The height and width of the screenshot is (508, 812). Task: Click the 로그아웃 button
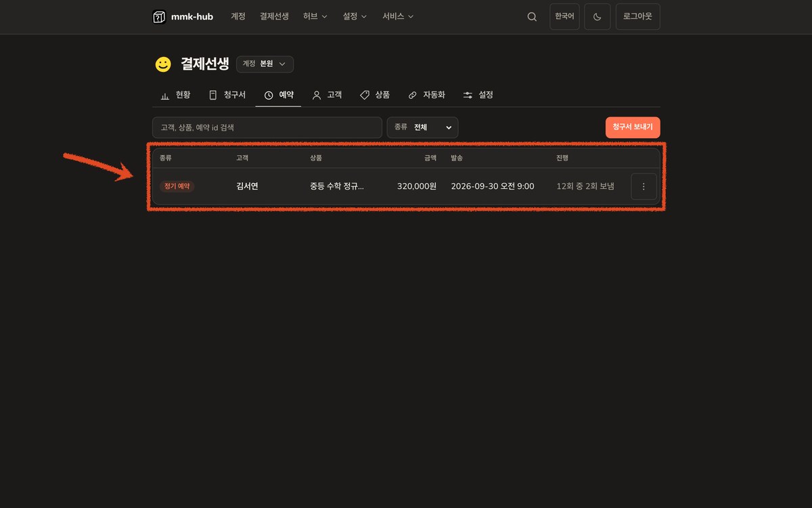pos(637,17)
